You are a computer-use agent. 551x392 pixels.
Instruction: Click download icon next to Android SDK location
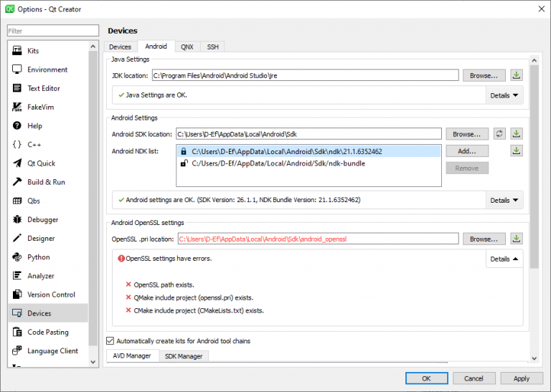click(517, 134)
